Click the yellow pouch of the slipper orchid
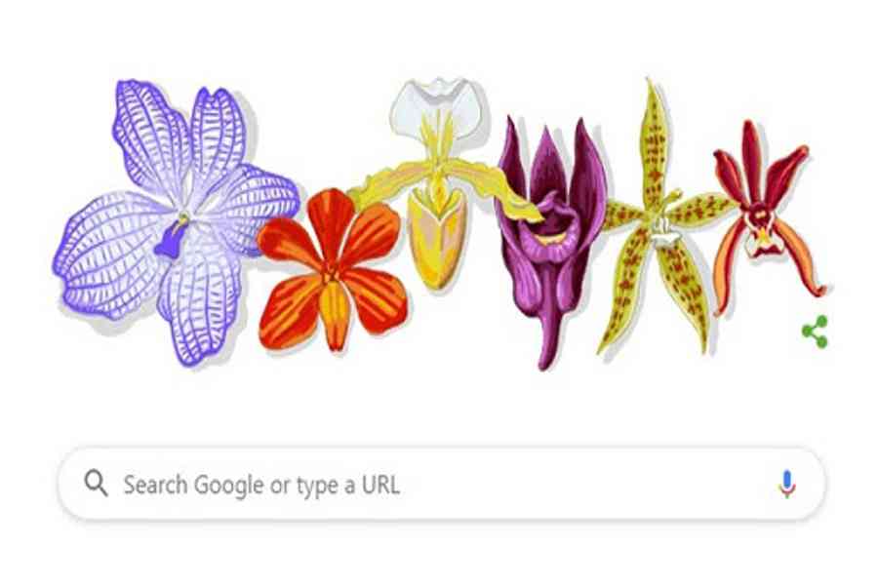This screenshot has height=588, width=878. pos(437,238)
